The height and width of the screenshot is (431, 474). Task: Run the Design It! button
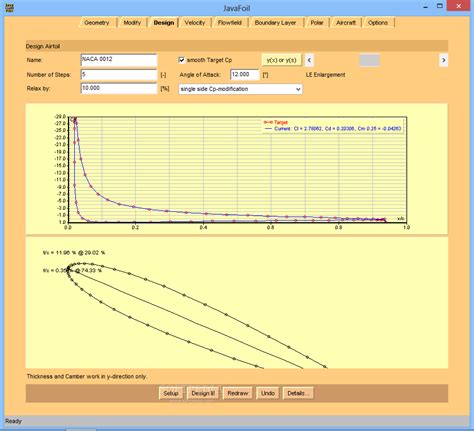tap(203, 393)
